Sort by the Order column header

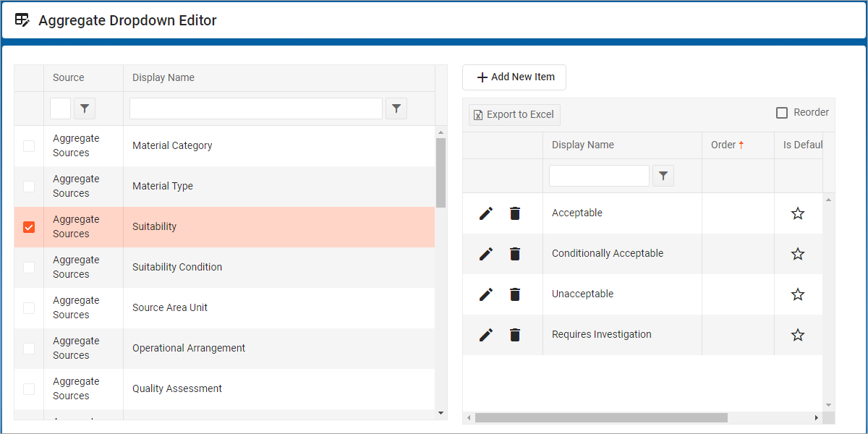723,145
